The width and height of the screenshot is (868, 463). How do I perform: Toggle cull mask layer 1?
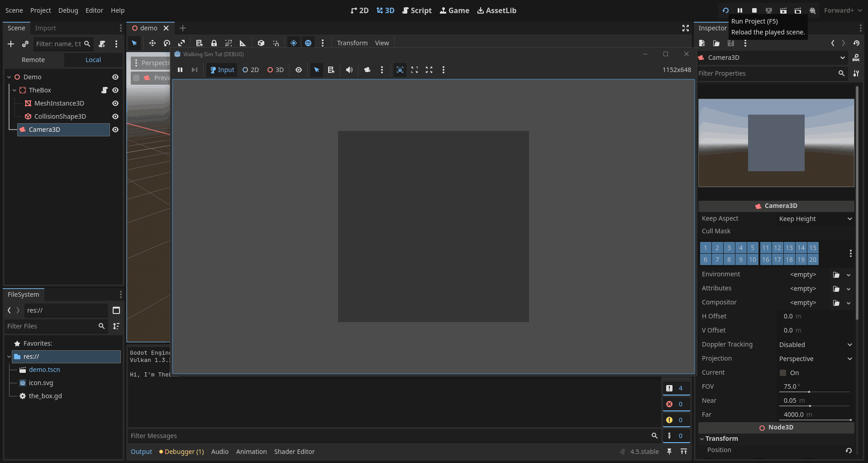tap(706, 248)
